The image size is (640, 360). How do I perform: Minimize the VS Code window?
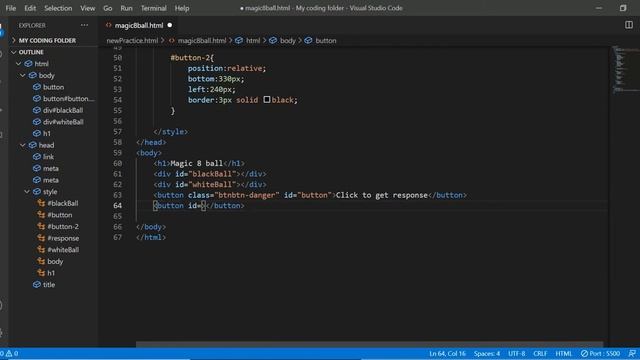coord(599,8)
